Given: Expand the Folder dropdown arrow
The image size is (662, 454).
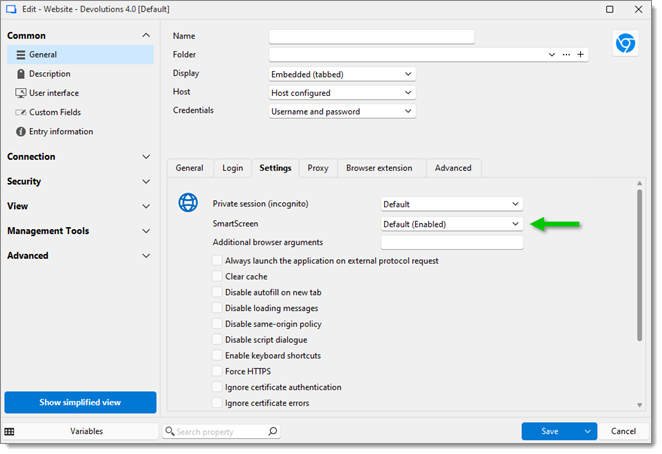Looking at the screenshot, I should [551, 54].
